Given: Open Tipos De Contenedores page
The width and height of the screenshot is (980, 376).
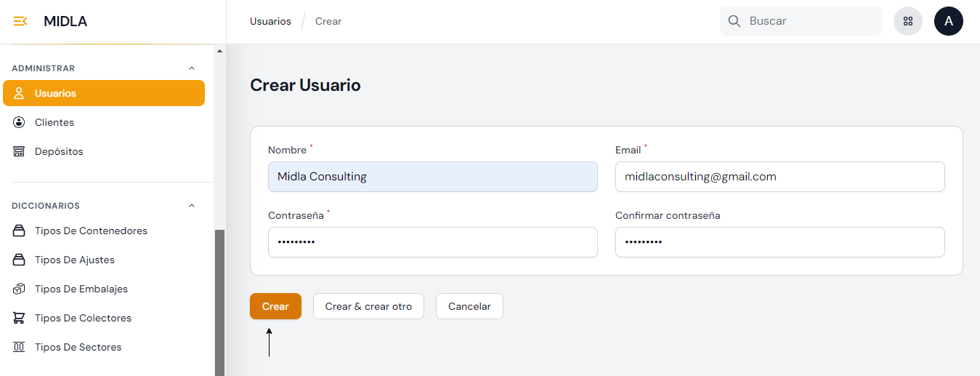Looking at the screenshot, I should click(x=91, y=231).
